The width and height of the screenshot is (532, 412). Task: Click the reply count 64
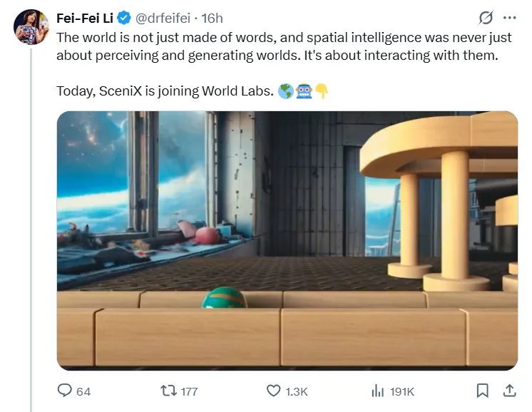[x=83, y=391]
